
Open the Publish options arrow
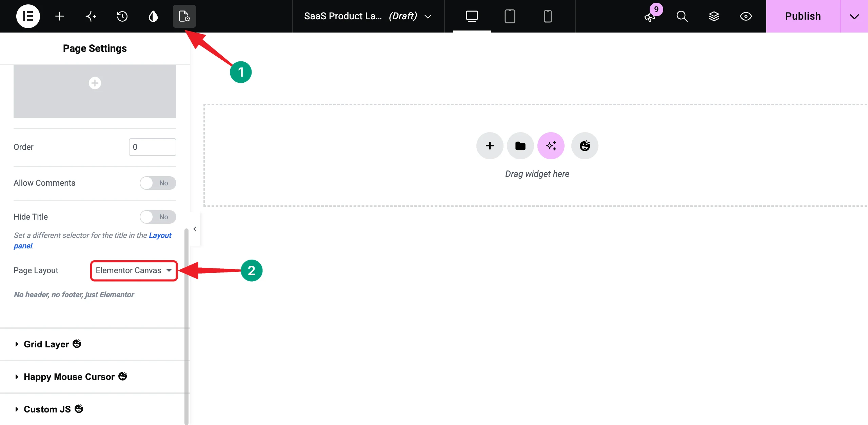(x=854, y=16)
